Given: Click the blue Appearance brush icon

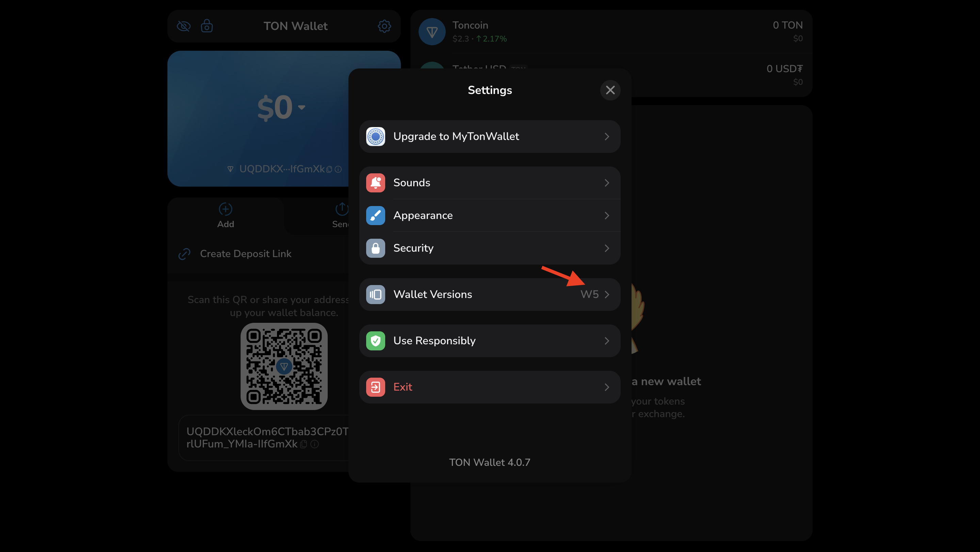Looking at the screenshot, I should pyautogui.click(x=375, y=216).
